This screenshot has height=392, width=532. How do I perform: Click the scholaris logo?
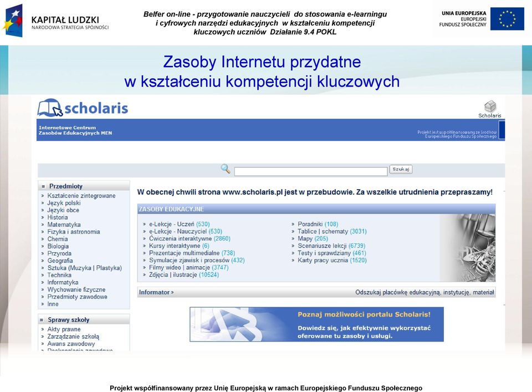(83, 108)
